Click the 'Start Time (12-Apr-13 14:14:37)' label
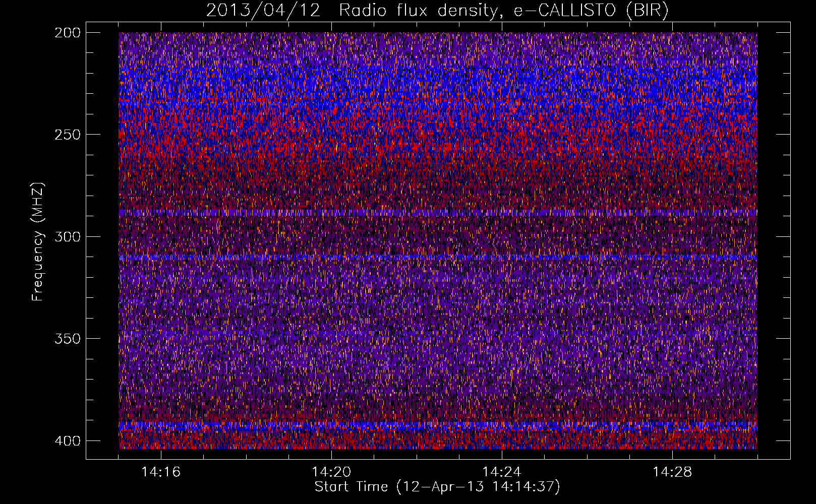The width and height of the screenshot is (816, 504). coord(437,487)
